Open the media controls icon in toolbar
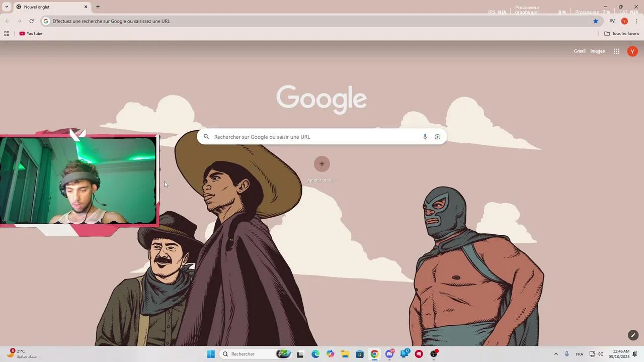 612,21
